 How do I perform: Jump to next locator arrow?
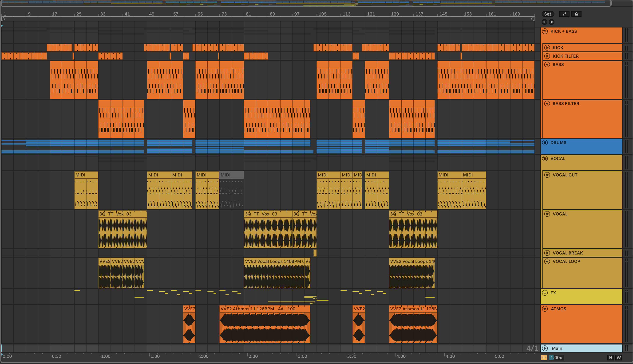[x=551, y=22]
